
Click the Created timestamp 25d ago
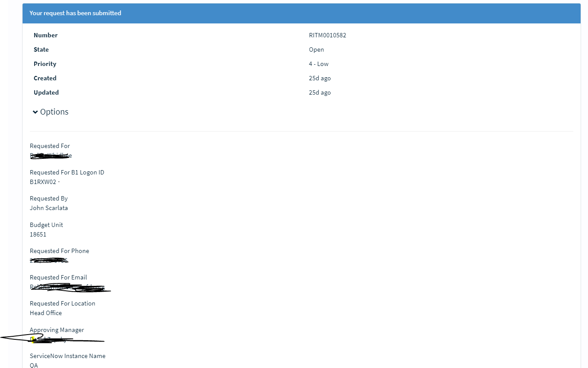pos(320,78)
